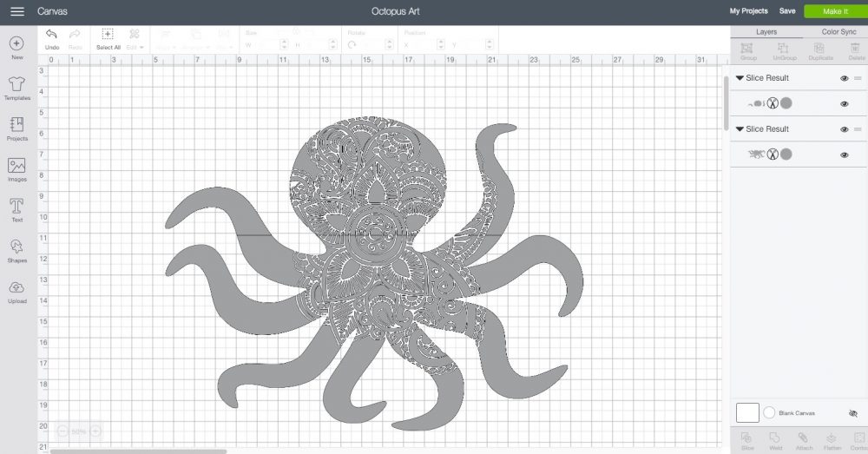
Task: Click the New project icon
Action: (16, 43)
